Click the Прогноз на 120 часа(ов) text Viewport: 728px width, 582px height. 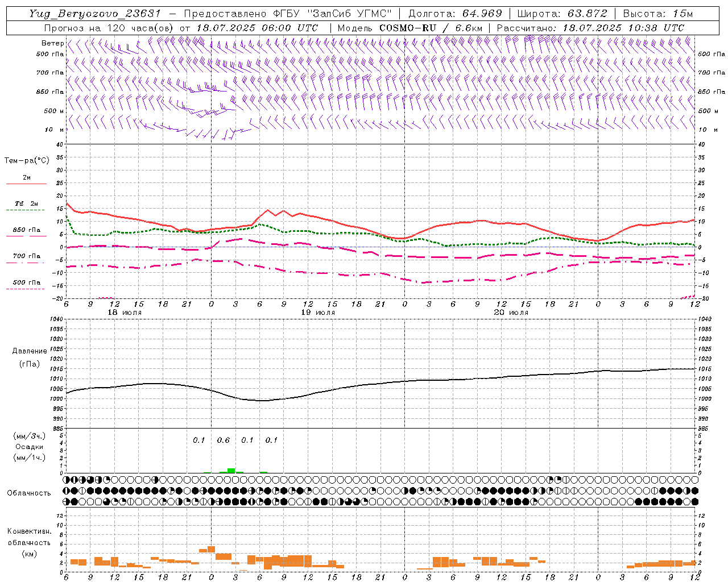point(109,28)
